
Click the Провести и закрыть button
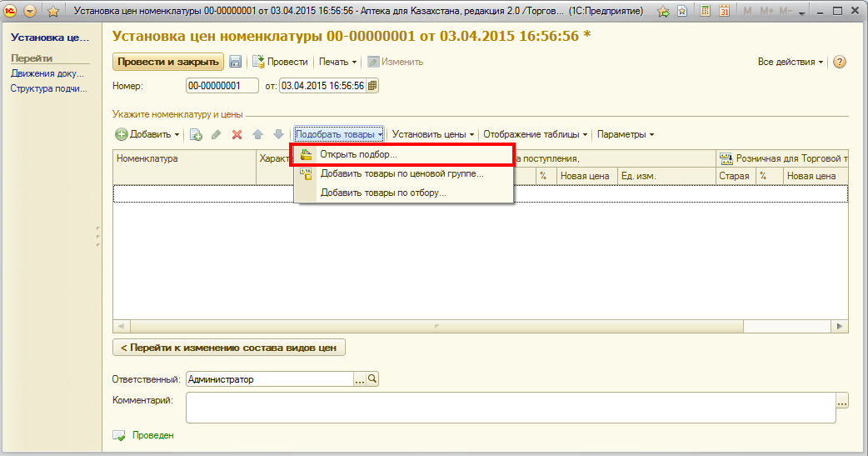168,62
